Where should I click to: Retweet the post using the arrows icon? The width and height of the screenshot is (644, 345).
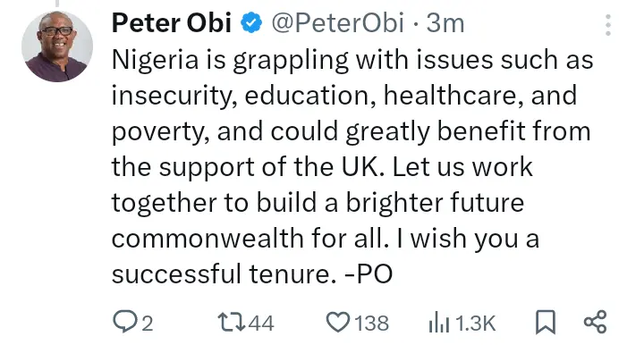click(x=232, y=323)
